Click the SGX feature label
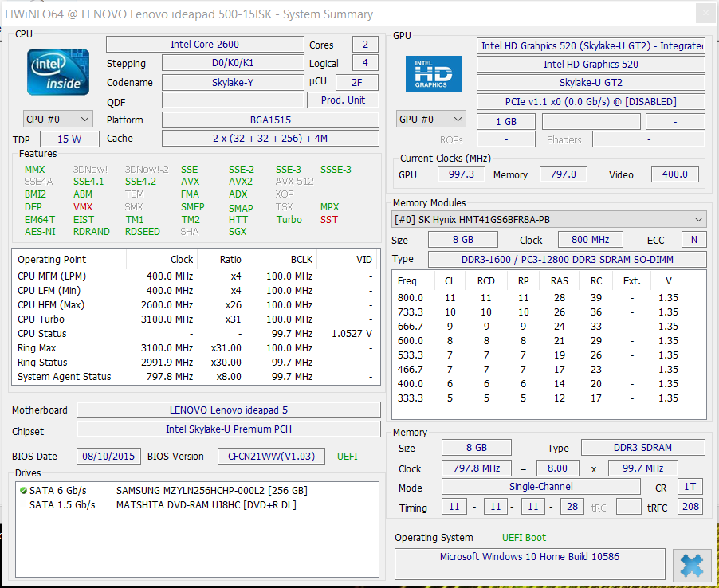The image size is (719, 588). 238,232
